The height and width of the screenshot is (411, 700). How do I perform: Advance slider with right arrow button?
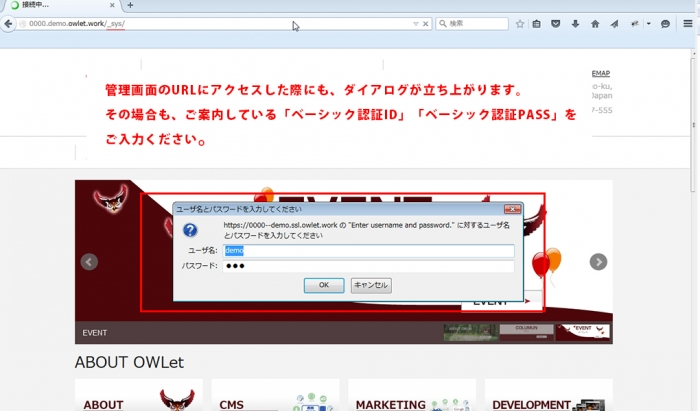(x=598, y=262)
